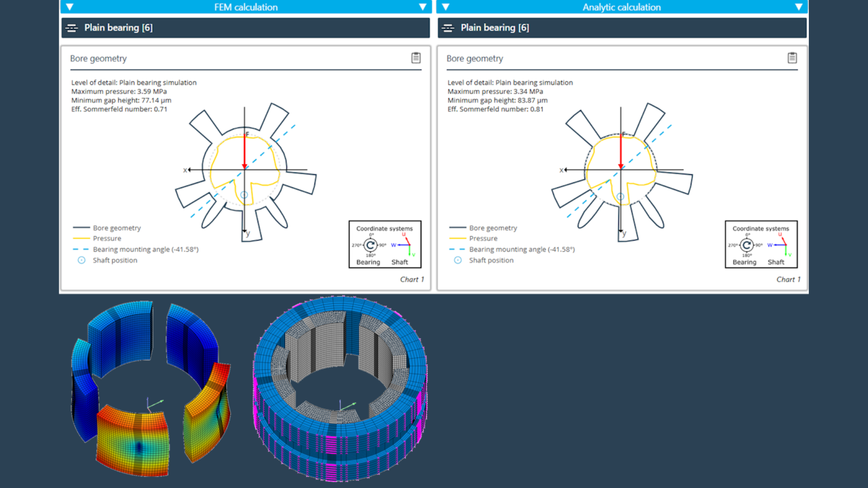Viewport: 868px width, 488px height.
Task: Copy FEM Bore geometry chart via clipboard icon
Action: (x=416, y=58)
